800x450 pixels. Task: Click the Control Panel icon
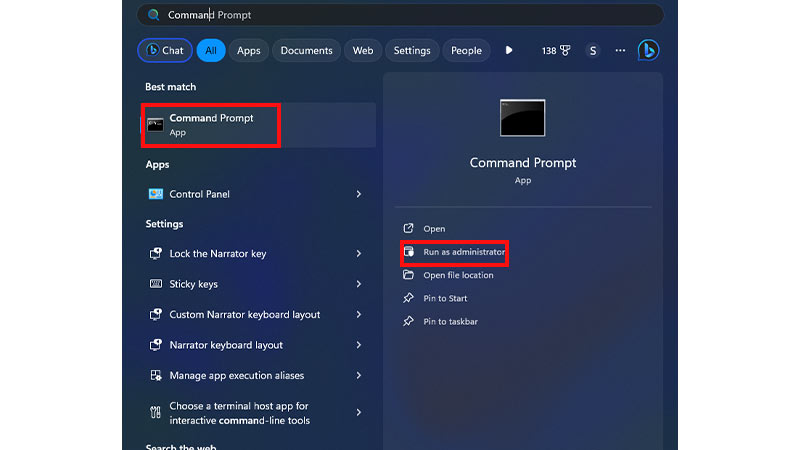point(156,194)
